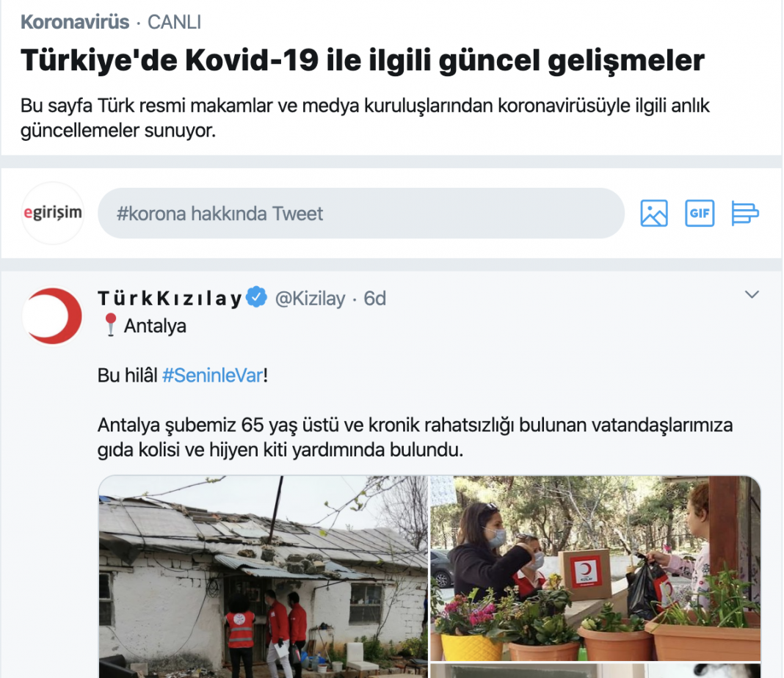
Task: Click the Türkiye'de Kovid-19 headline
Action: click(x=363, y=60)
